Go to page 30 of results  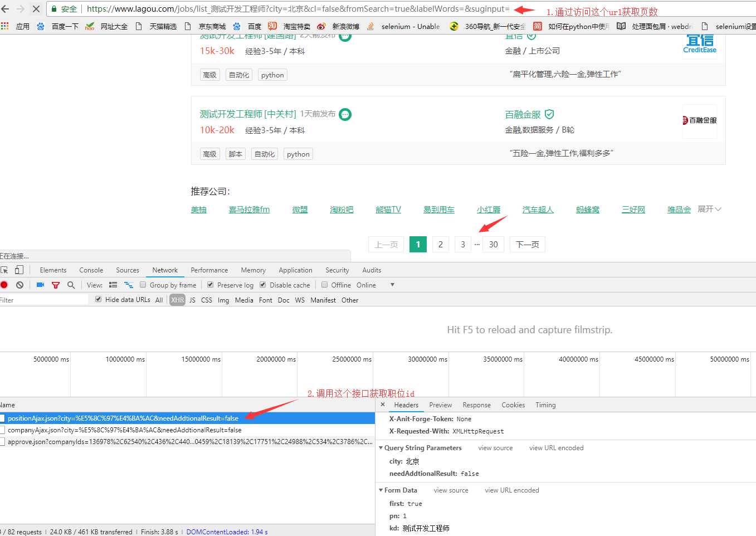494,244
